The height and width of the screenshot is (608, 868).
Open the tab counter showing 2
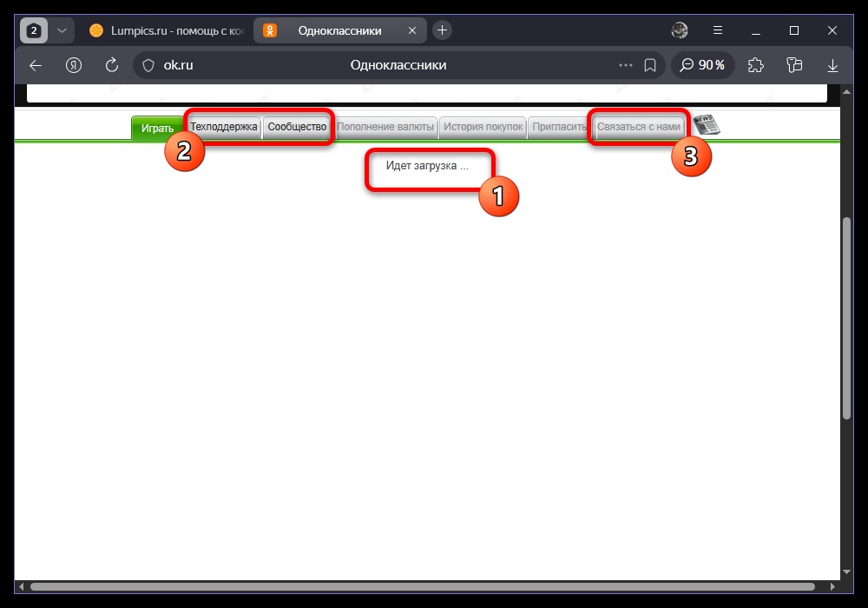(x=34, y=30)
